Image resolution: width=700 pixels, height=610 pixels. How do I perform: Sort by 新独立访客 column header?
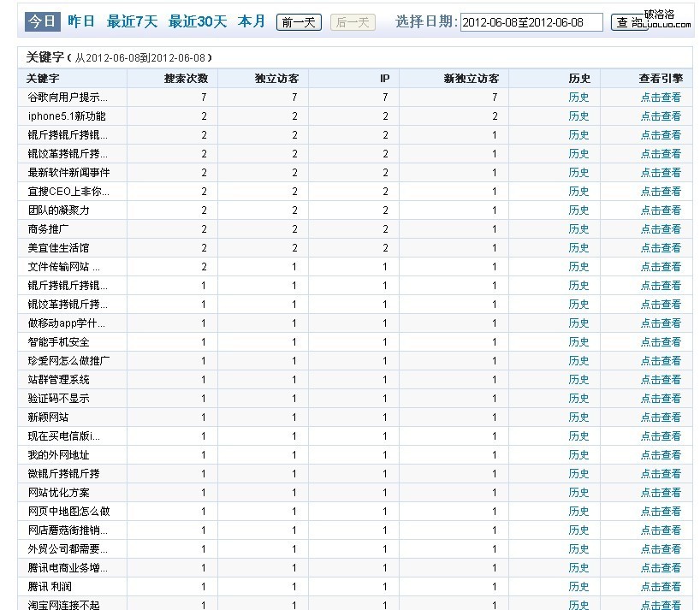tap(472, 79)
